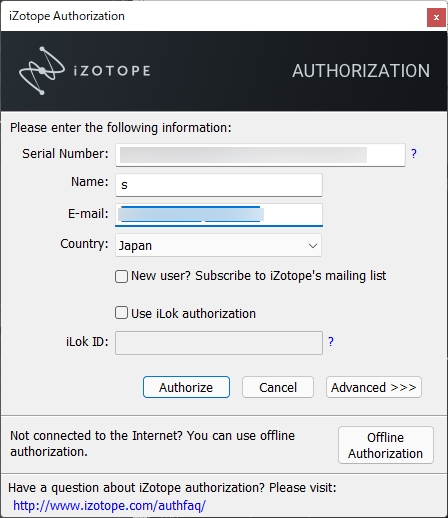Click the iZotope atom logo symbol
The height and width of the screenshot is (518, 448).
tap(42, 71)
